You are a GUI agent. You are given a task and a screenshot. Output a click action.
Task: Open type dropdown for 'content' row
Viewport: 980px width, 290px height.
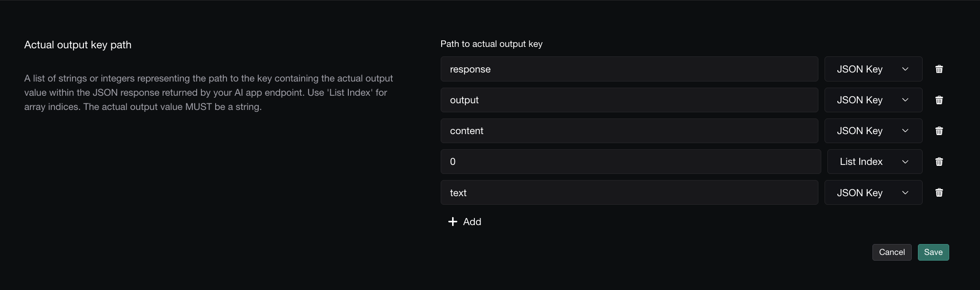(873, 131)
